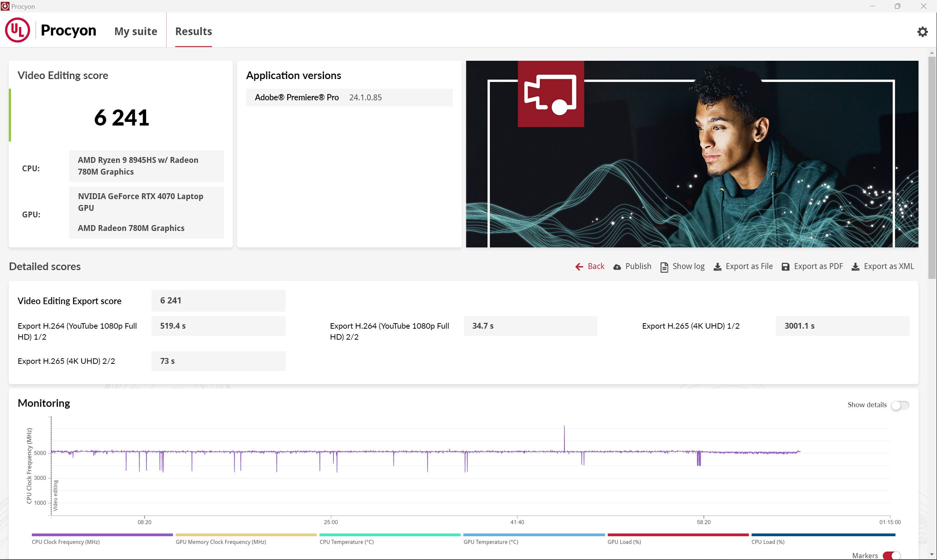Click the Show log text button
937x560 pixels.
[x=688, y=266]
